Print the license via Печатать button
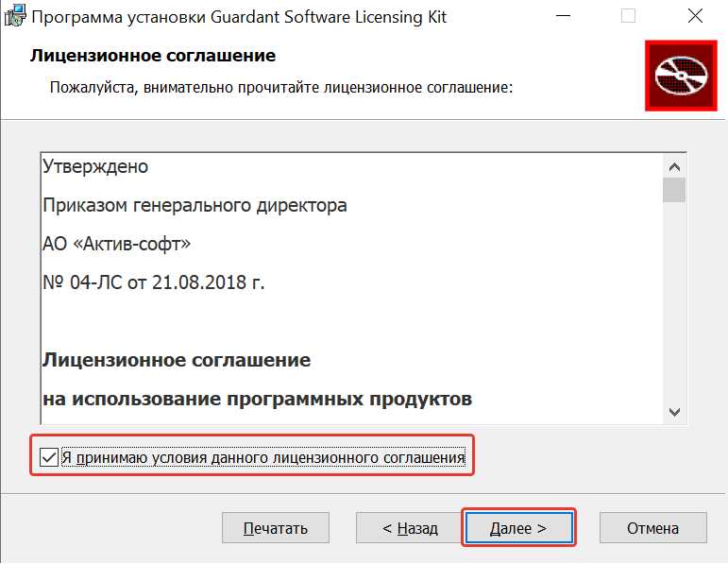This screenshot has height=564, width=728. point(276,528)
